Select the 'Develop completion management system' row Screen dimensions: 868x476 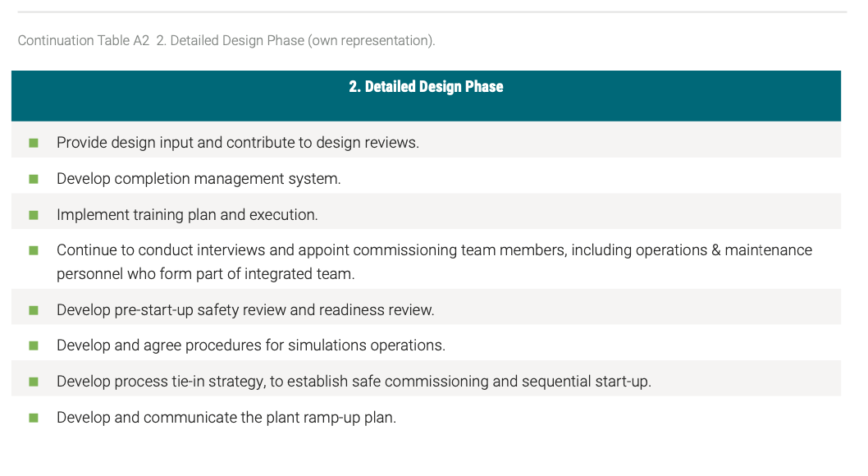(x=427, y=176)
